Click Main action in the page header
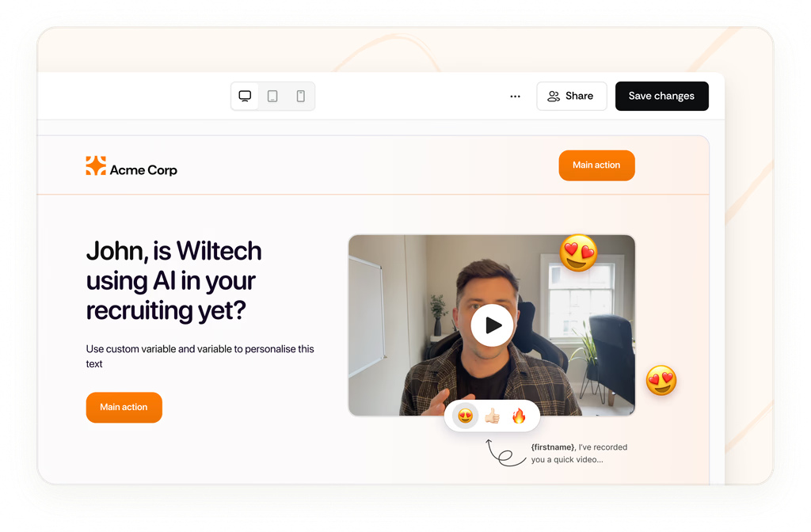Image resolution: width=811 pixels, height=532 pixels. point(596,165)
